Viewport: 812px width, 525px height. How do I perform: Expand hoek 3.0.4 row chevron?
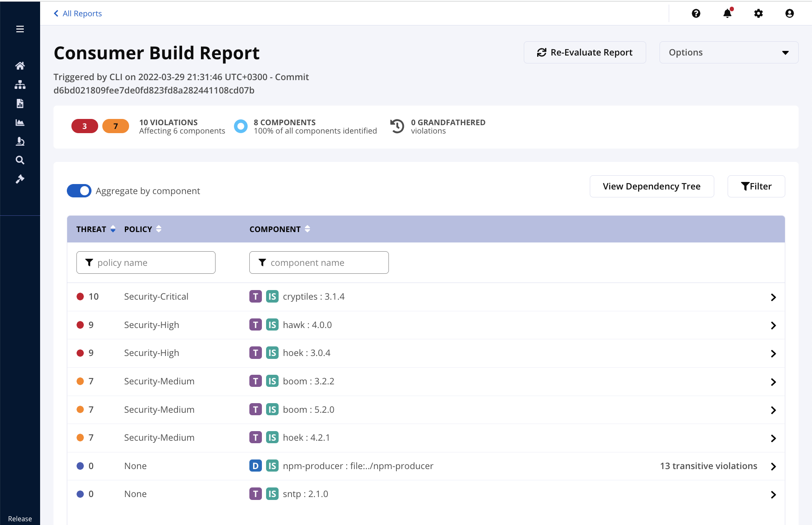773,354
